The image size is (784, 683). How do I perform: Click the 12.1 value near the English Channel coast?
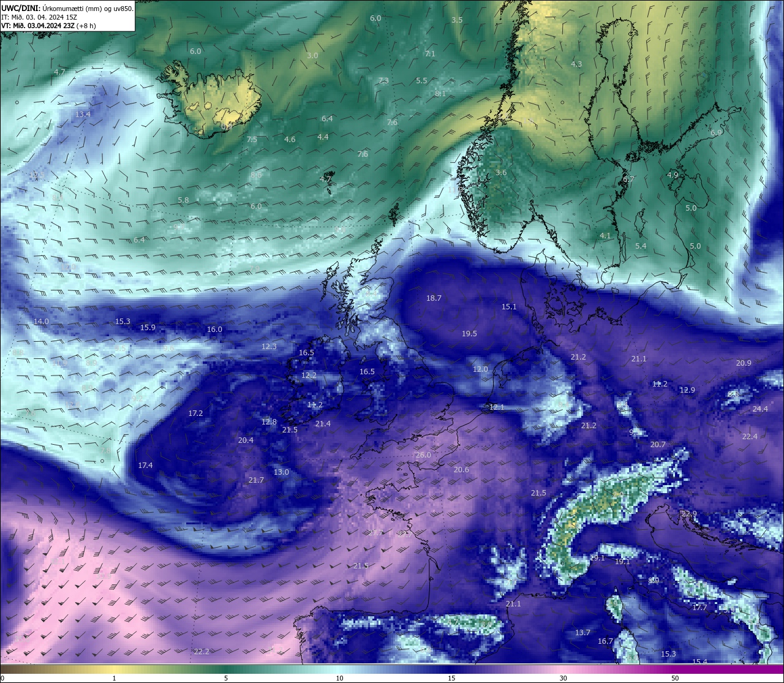497,407
